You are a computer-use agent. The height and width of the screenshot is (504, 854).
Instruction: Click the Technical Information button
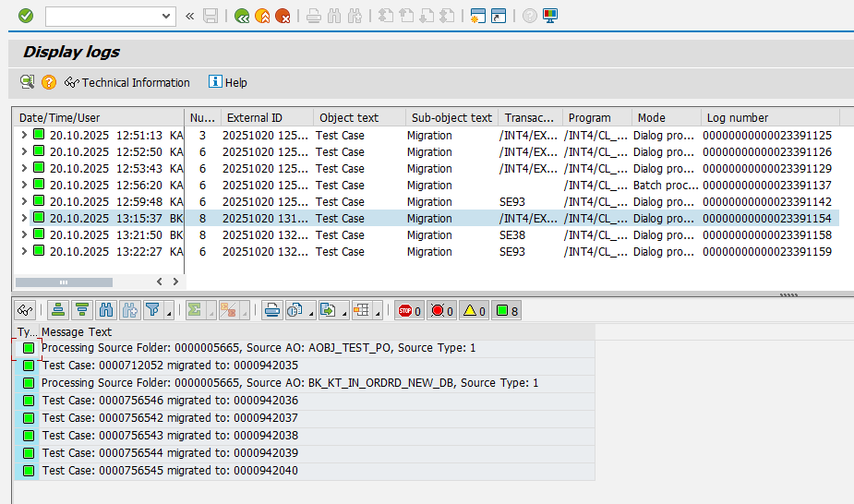127,83
